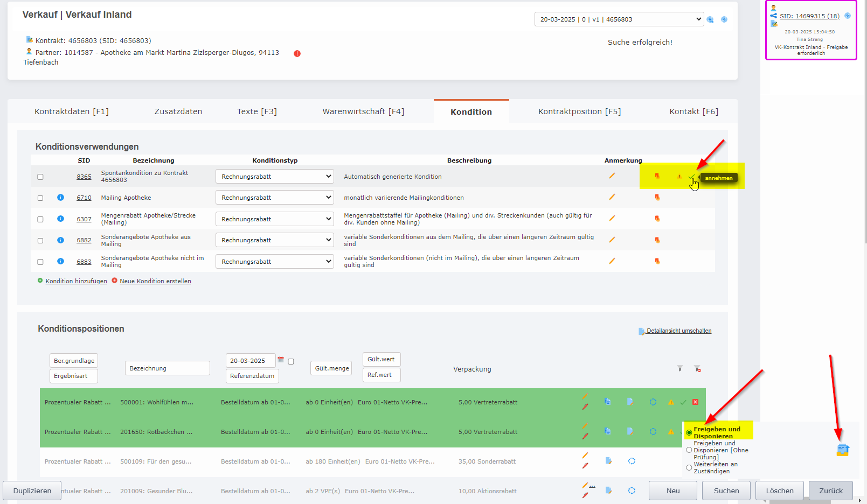
Task: Check the checkbox next to the 20-03-2025 date field
Action: pos(290,361)
